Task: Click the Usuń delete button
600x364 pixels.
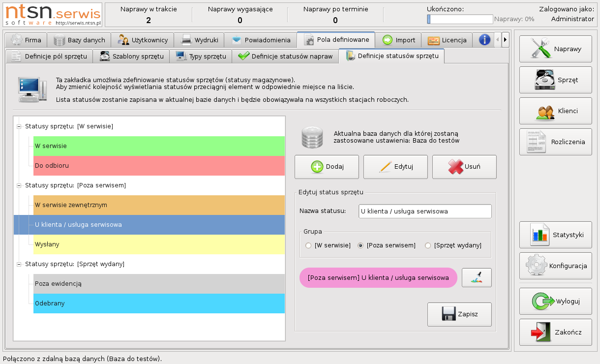Action: click(464, 167)
